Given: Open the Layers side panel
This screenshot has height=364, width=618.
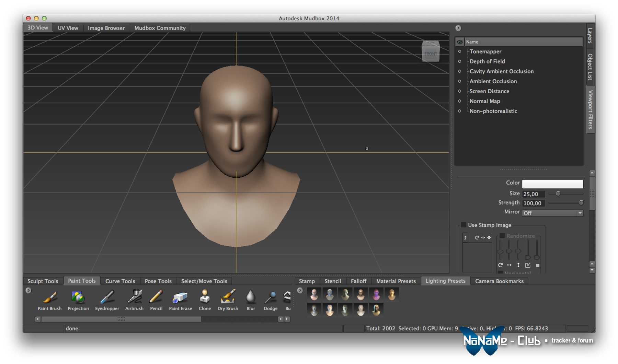Looking at the screenshot, I should click(590, 36).
